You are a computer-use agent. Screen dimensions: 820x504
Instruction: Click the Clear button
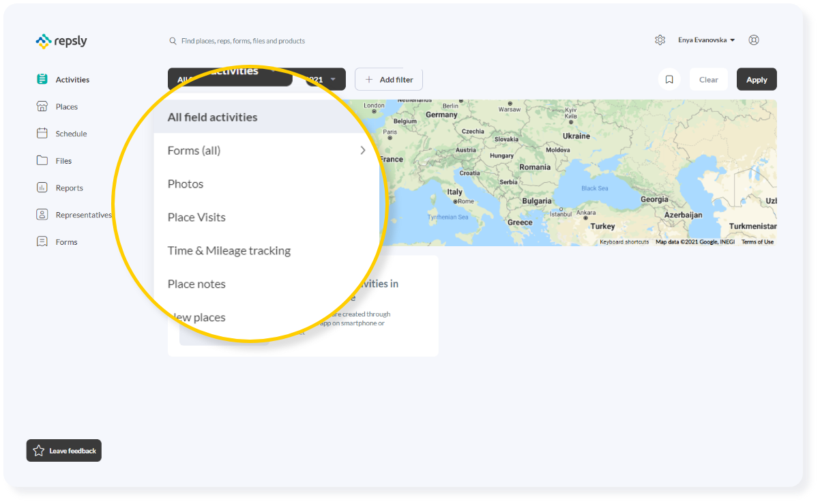click(x=709, y=80)
